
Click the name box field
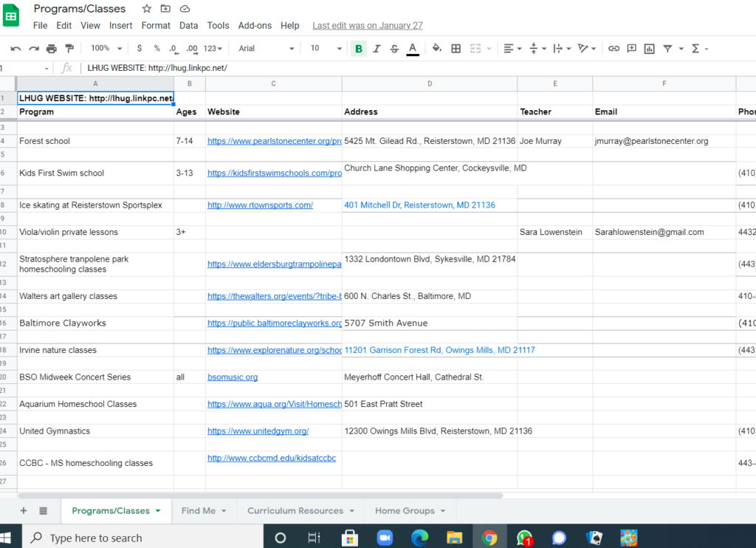[24, 68]
